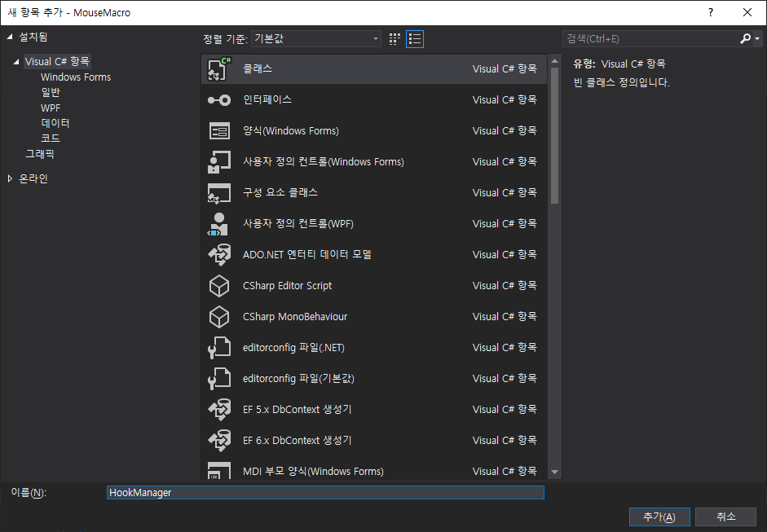Image resolution: width=767 pixels, height=532 pixels.
Task: Select the 구성 요소 클래스 label
Action: tap(280, 192)
